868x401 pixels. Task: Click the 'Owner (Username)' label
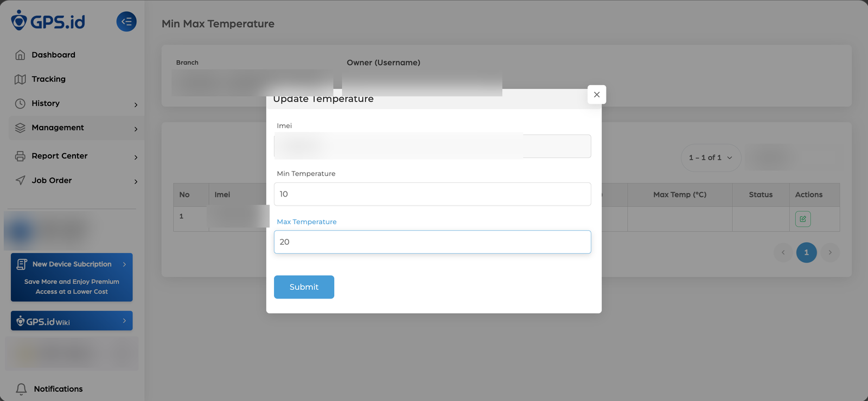pos(384,62)
